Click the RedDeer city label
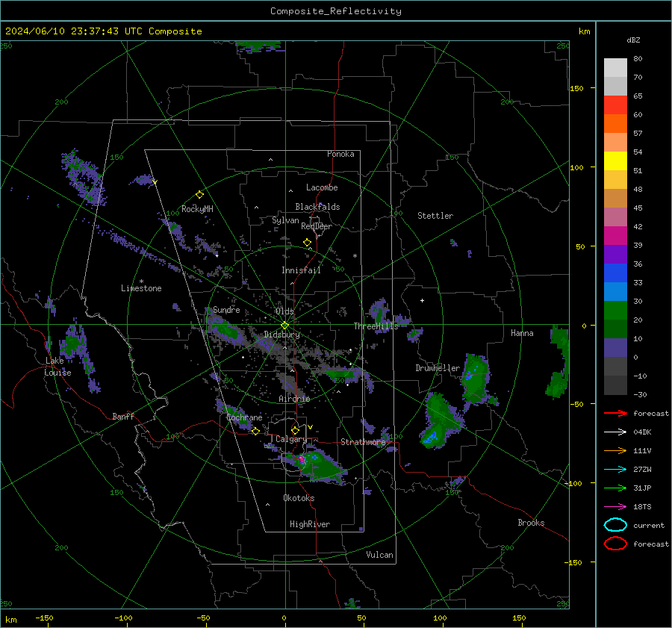The height and width of the screenshot is (628, 672). pos(317,226)
